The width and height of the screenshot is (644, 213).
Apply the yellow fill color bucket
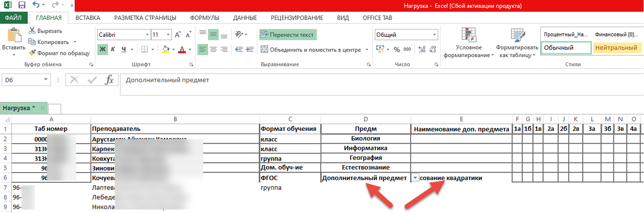pos(166,50)
